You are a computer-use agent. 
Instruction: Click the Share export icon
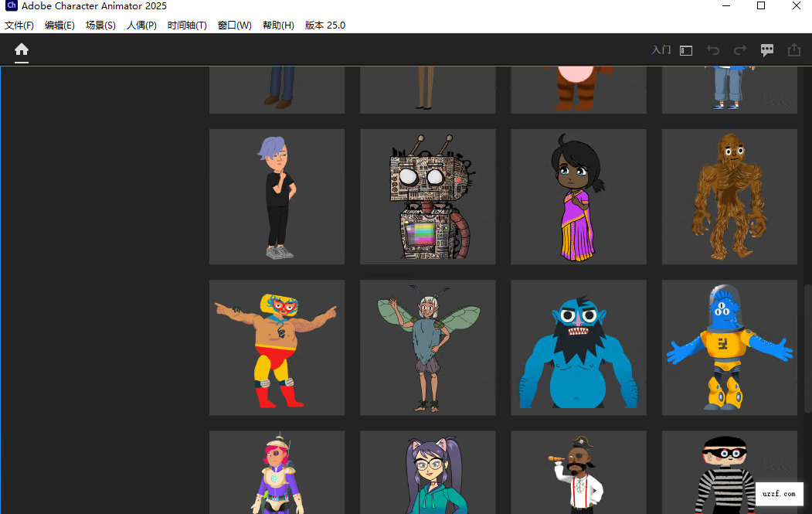[x=794, y=49]
